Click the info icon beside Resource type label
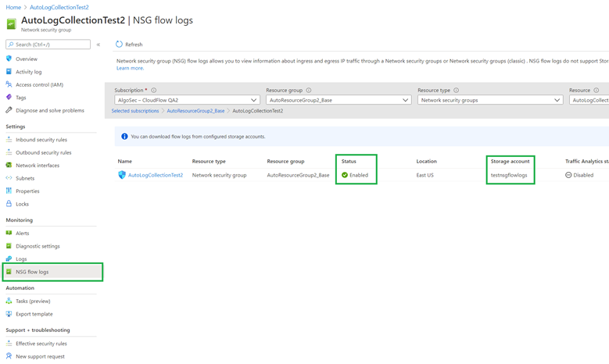609x364 pixels. pos(457,90)
